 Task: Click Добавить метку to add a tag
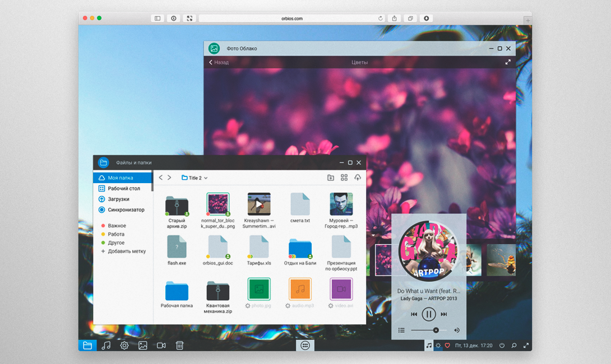(123, 251)
